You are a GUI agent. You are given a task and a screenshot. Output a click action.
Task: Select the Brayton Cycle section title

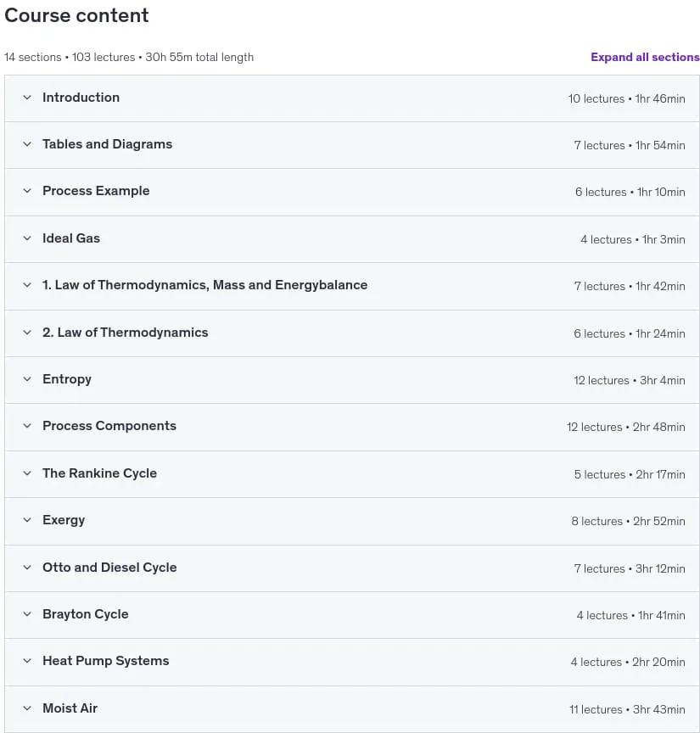pos(85,613)
